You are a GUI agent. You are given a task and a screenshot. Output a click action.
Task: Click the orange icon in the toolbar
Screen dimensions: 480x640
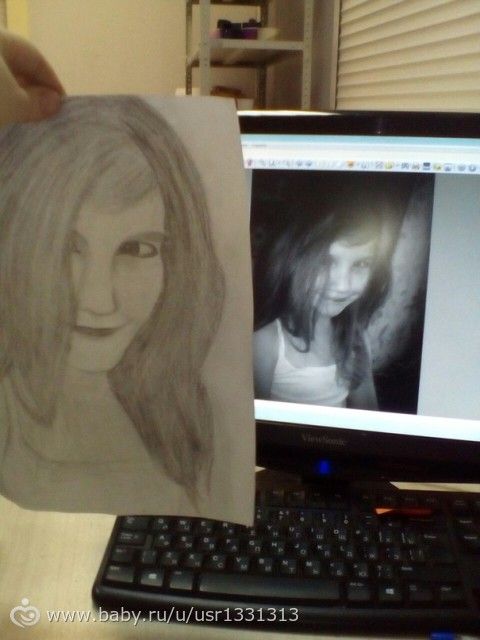[351, 165]
